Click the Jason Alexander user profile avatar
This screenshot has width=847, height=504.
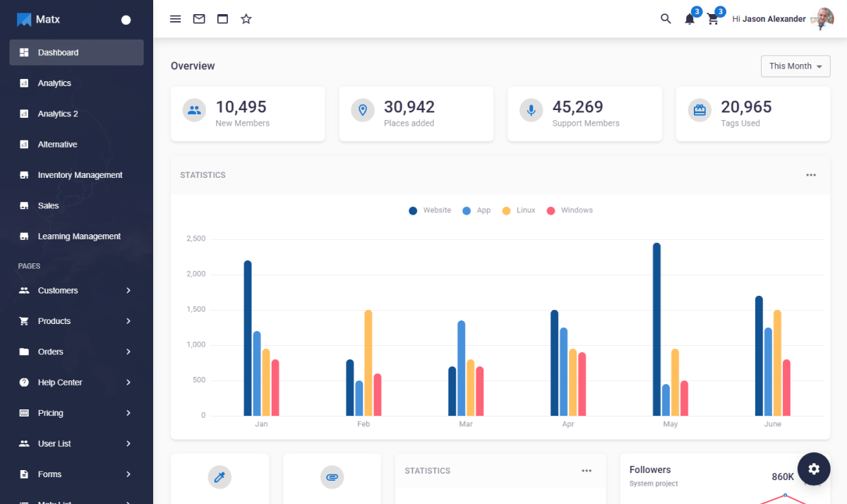[823, 19]
